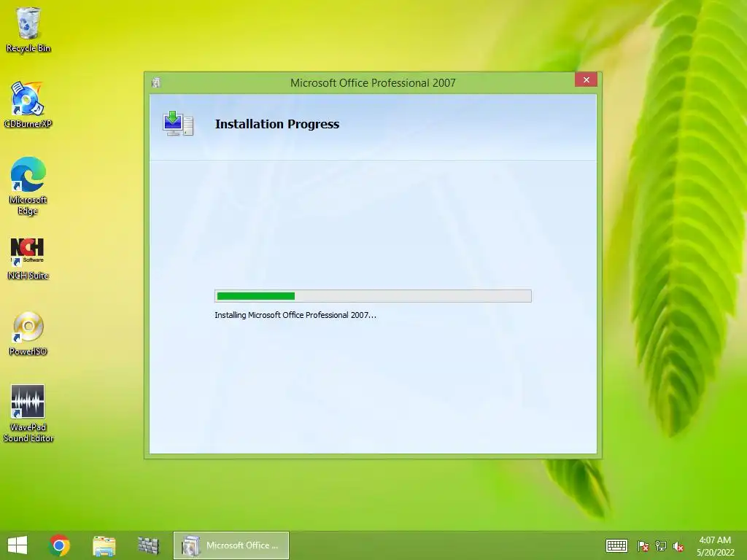Click the install computer icon in the header
This screenshot has height=560, width=747.
click(178, 123)
